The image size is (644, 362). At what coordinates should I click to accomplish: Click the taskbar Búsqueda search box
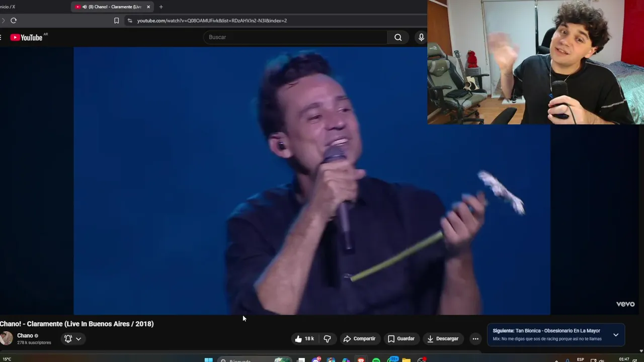pyautogui.click(x=254, y=359)
